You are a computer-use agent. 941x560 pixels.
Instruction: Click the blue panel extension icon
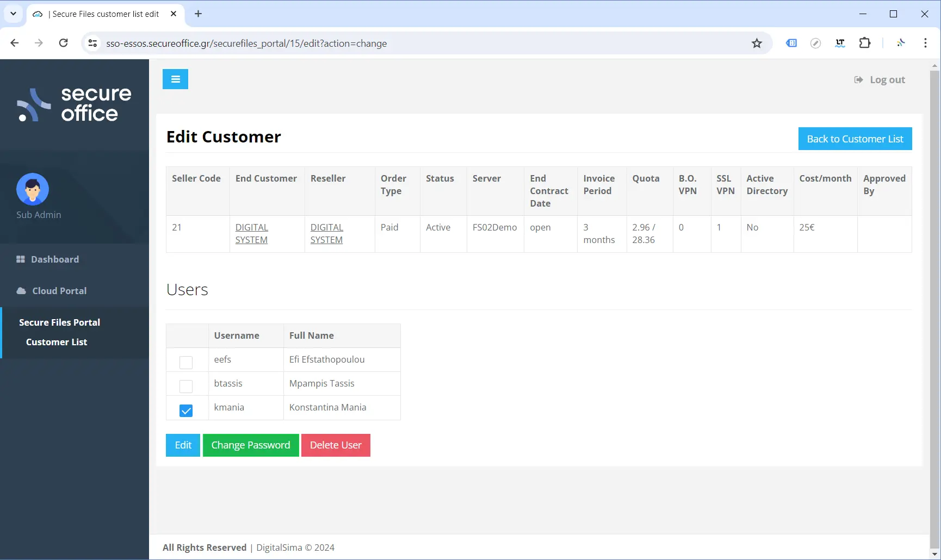(791, 43)
